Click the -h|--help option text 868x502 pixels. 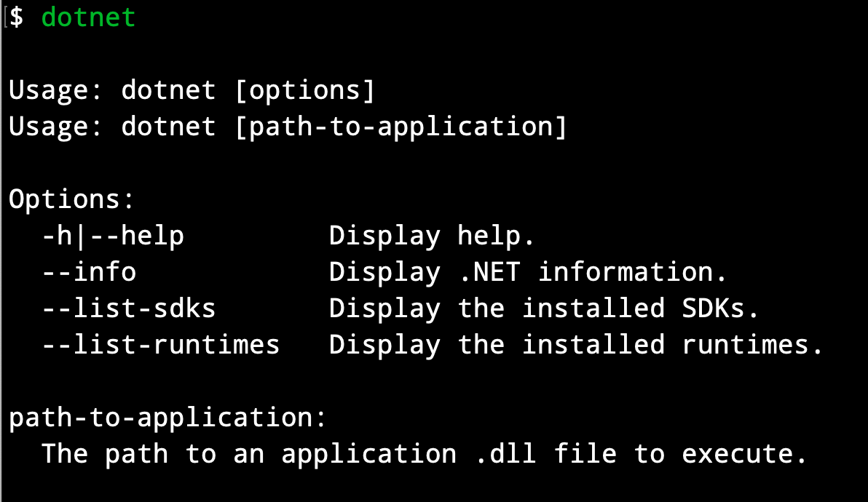click(x=113, y=236)
